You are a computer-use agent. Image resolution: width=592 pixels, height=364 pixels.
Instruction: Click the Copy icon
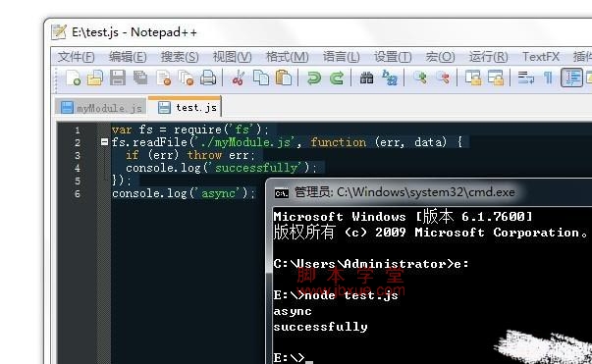tap(261, 78)
